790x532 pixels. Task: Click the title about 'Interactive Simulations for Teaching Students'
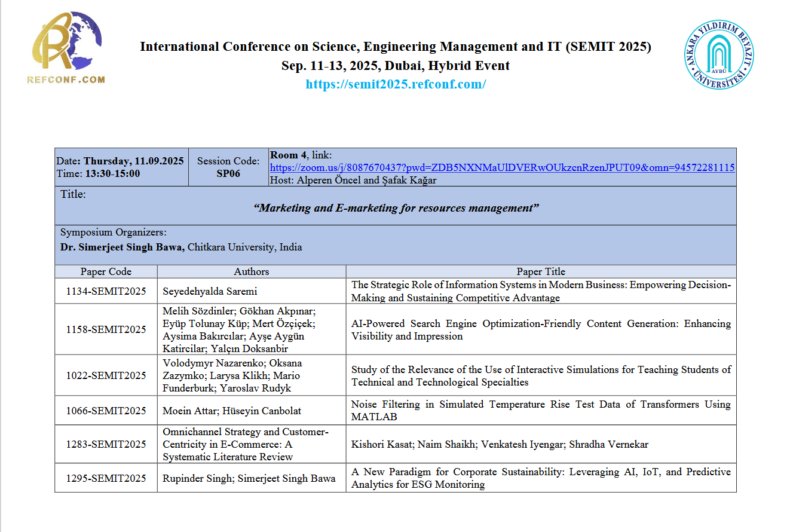click(x=541, y=375)
